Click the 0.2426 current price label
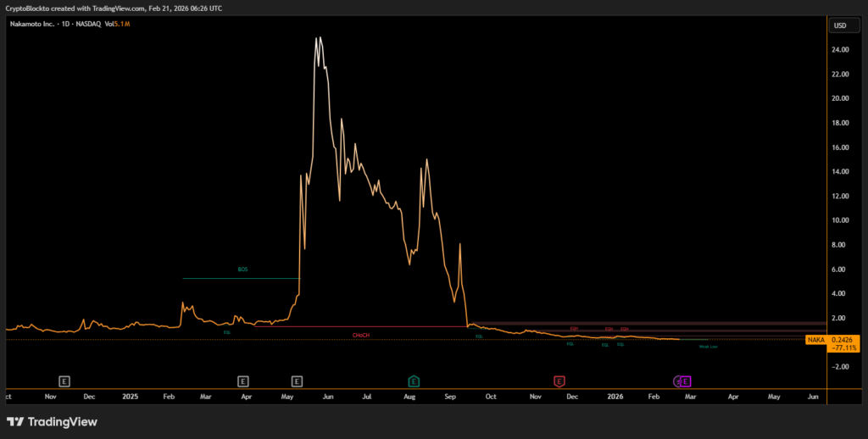Screen dimensions: 868x439 pyautogui.click(x=844, y=340)
